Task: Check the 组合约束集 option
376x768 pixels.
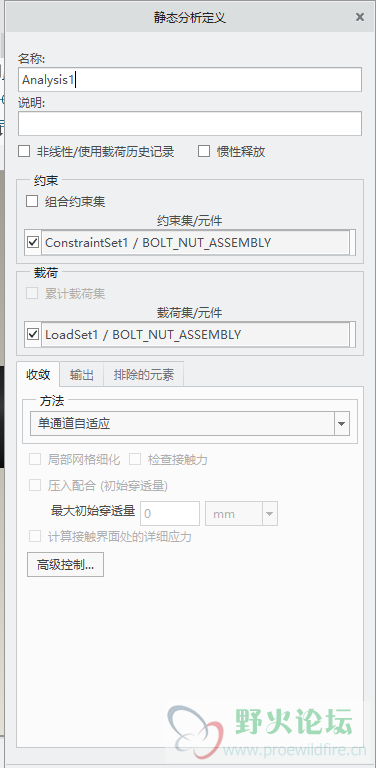Action: (x=32, y=201)
